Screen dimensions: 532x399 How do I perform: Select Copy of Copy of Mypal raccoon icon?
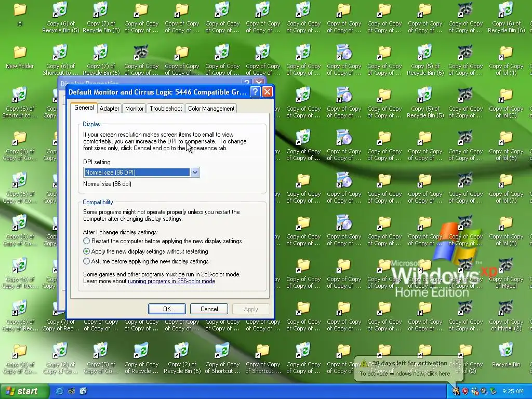pyautogui.click(x=506, y=273)
